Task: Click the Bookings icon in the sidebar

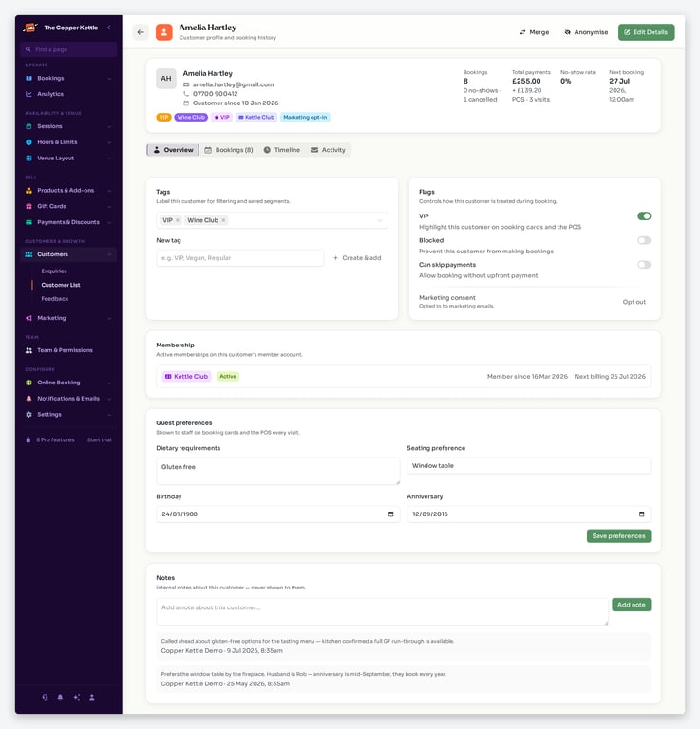Action: [28, 78]
